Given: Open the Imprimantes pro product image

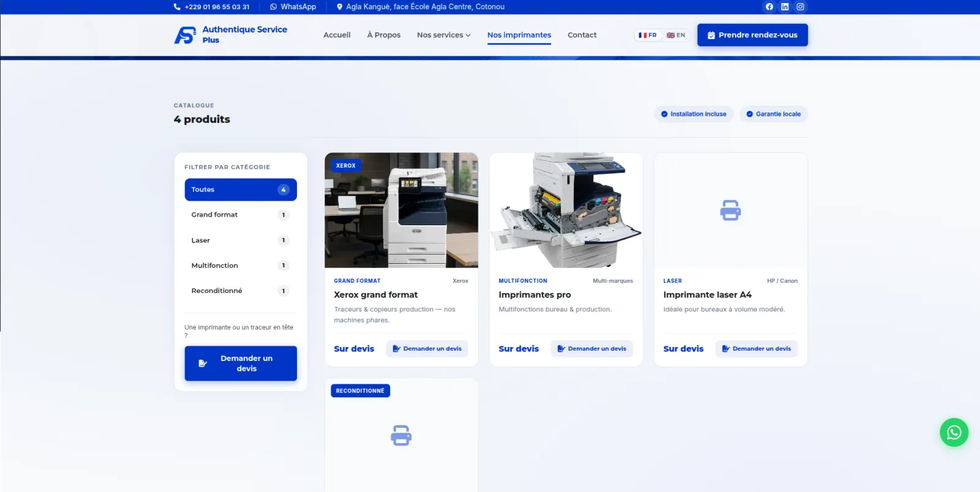Looking at the screenshot, I should [x=566, y=210].
